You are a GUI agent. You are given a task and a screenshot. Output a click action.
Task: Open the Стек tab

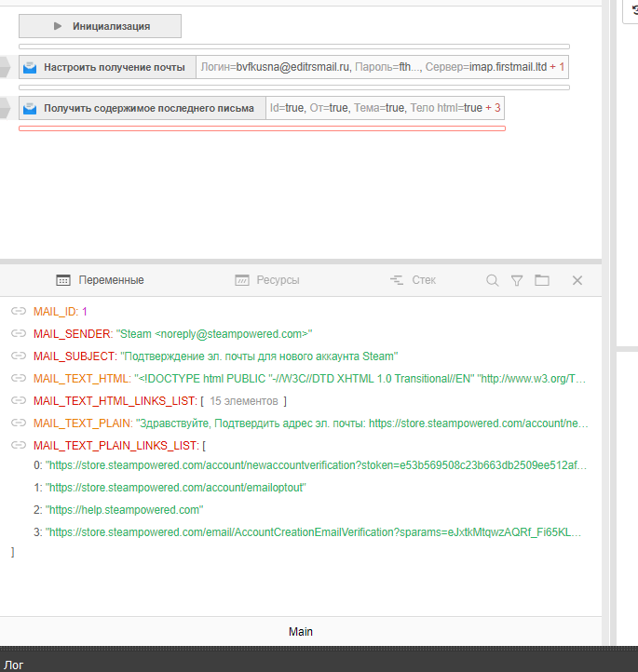pyautogui.click(x=413, y=280)
